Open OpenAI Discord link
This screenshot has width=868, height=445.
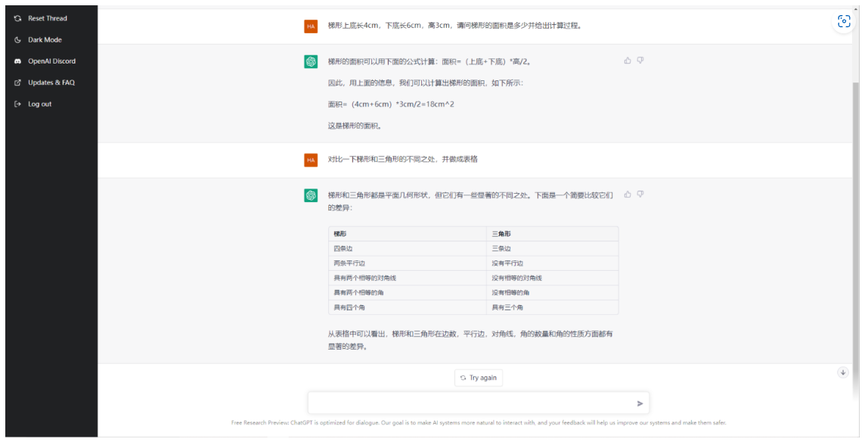pos(51,61)
